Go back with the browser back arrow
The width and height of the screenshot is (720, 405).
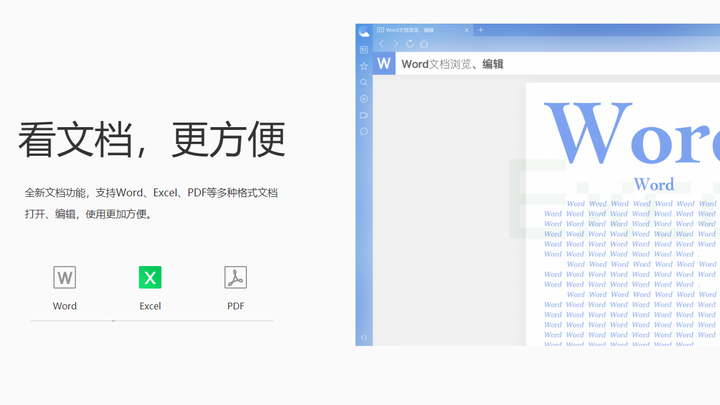(x=382, y=44)
